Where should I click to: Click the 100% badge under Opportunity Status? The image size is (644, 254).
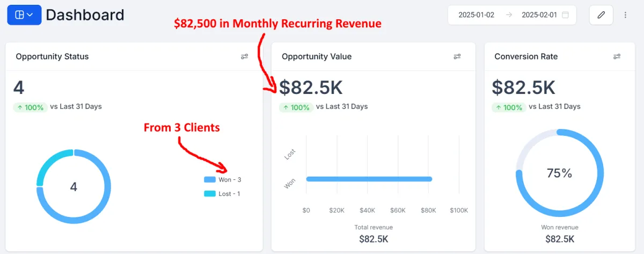click(x=30, y=107)
